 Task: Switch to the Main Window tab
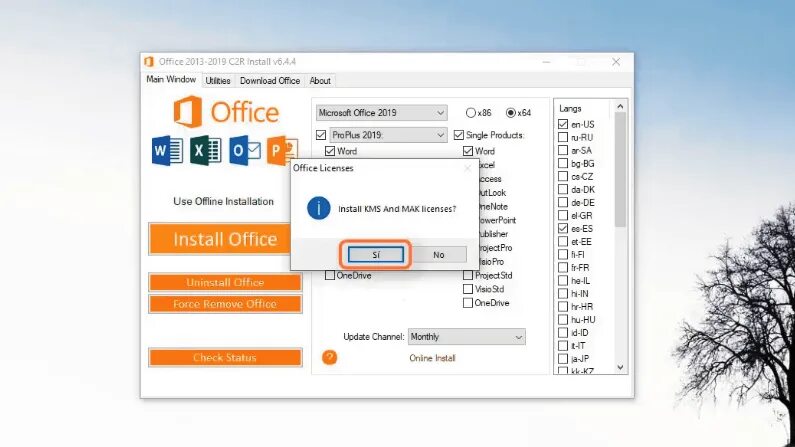coord(171,80)
